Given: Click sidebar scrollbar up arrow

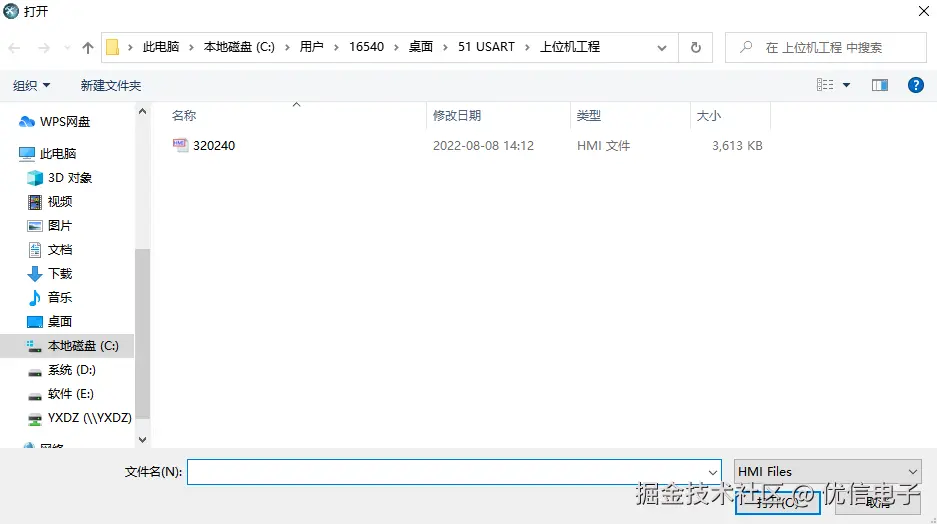Looking at the screenshot, I should click(142, 111).
